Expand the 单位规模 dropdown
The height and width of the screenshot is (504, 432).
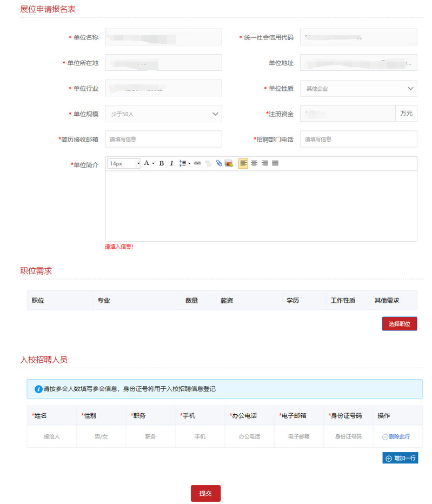click(163, 114)
